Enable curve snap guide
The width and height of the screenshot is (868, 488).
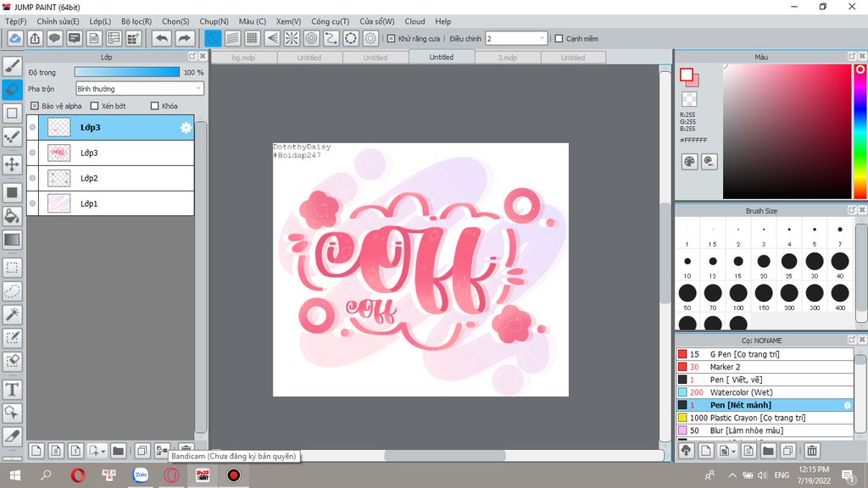331,39
